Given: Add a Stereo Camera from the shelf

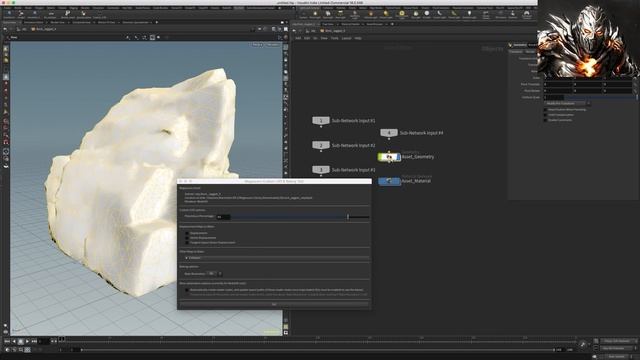Looking at the screenshot, I should [486, 14].
